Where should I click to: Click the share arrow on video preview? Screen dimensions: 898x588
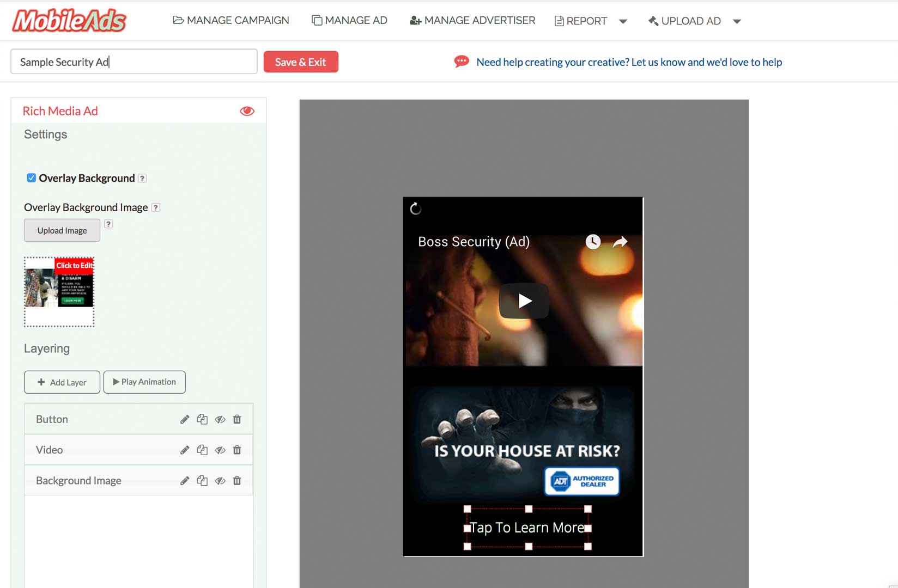(620, 242)
